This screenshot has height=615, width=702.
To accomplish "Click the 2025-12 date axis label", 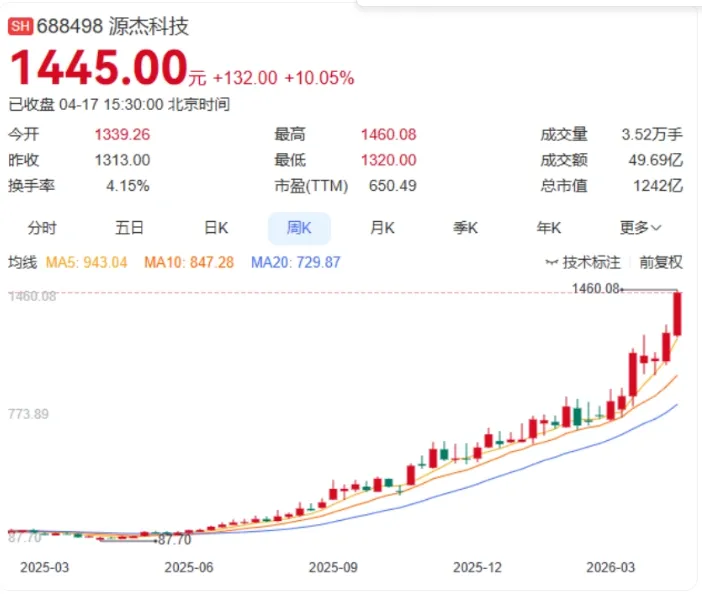I will 477,568.
